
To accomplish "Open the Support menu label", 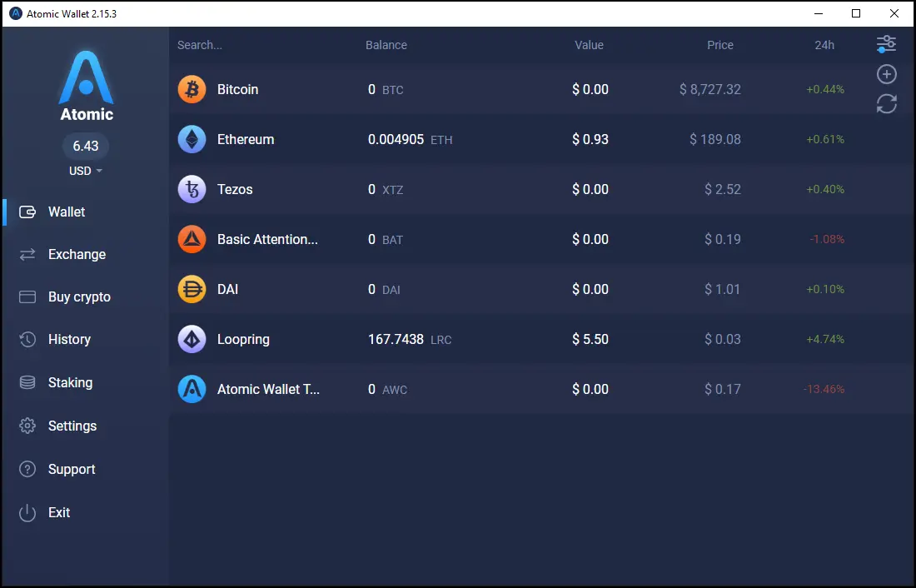I will pyautogui.click(x=72, y=469).
